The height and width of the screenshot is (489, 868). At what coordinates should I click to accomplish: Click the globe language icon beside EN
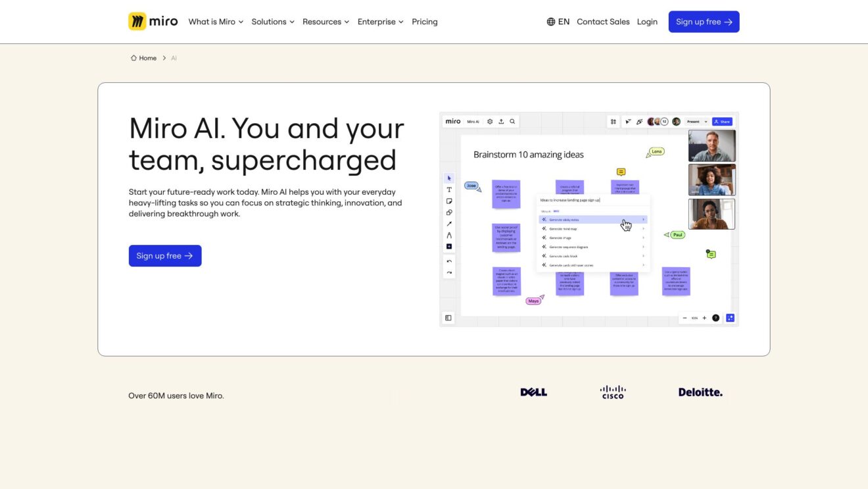point(551,22)
